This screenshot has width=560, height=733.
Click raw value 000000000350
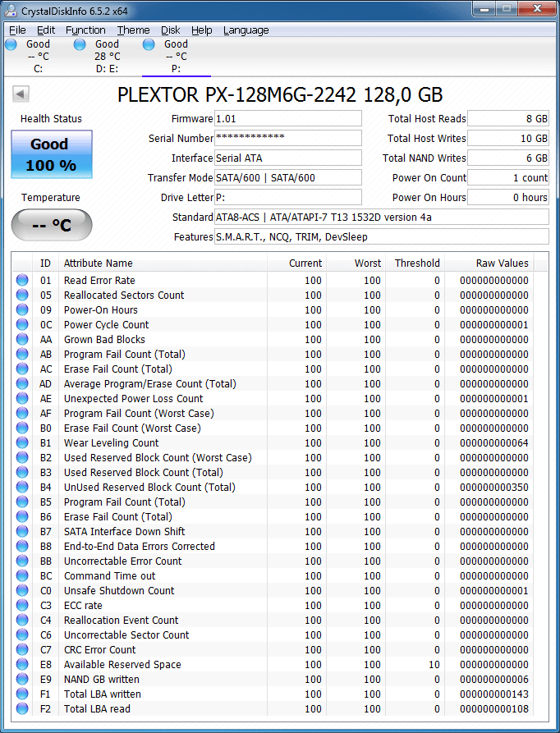tap(494, 487)
